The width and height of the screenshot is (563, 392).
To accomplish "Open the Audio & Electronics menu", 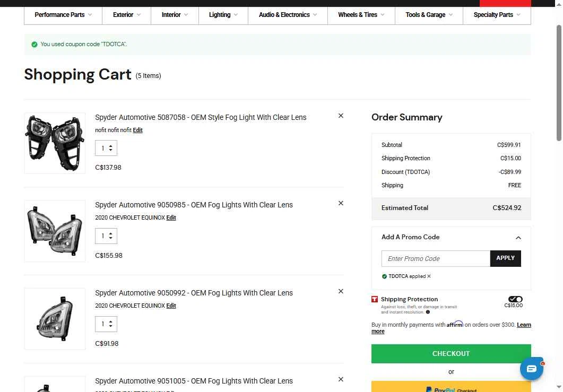I will [x=288, y=15].
